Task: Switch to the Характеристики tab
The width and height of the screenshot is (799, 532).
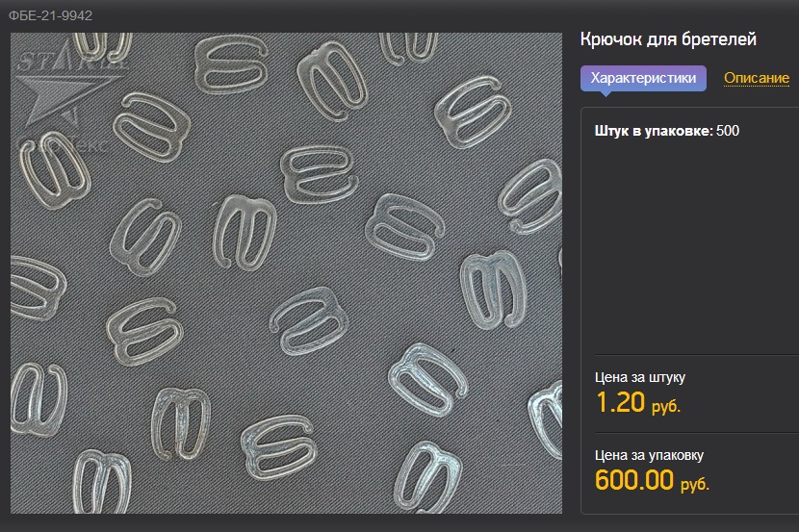Action: tap(643, 78)
